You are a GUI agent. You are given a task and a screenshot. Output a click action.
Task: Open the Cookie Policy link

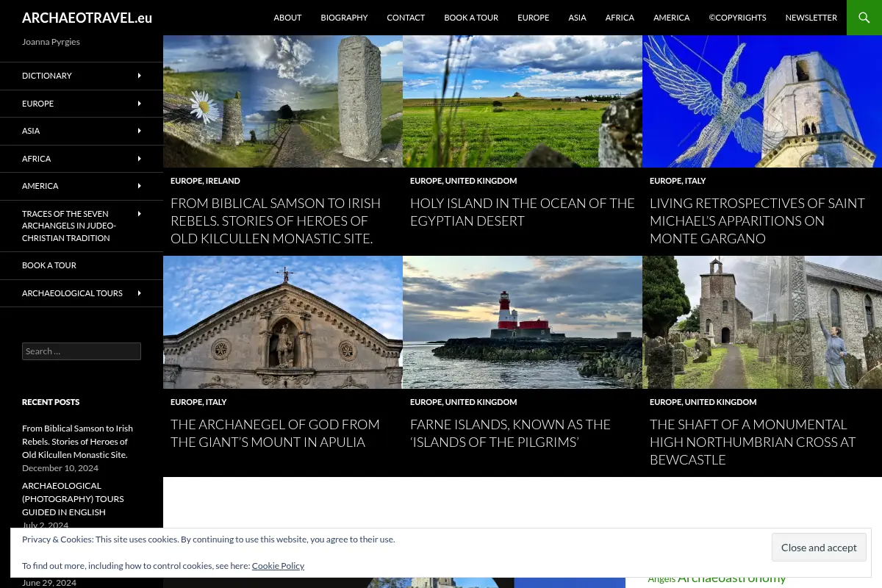click(278, 566)
